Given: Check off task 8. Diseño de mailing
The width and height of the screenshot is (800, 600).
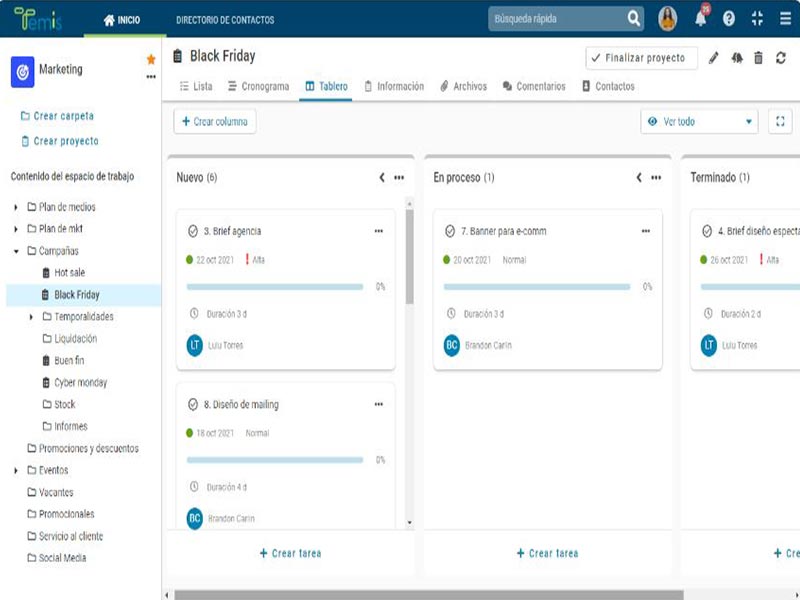Looking at the screenshot, I should pyautogui.click(x=193, y=405).
